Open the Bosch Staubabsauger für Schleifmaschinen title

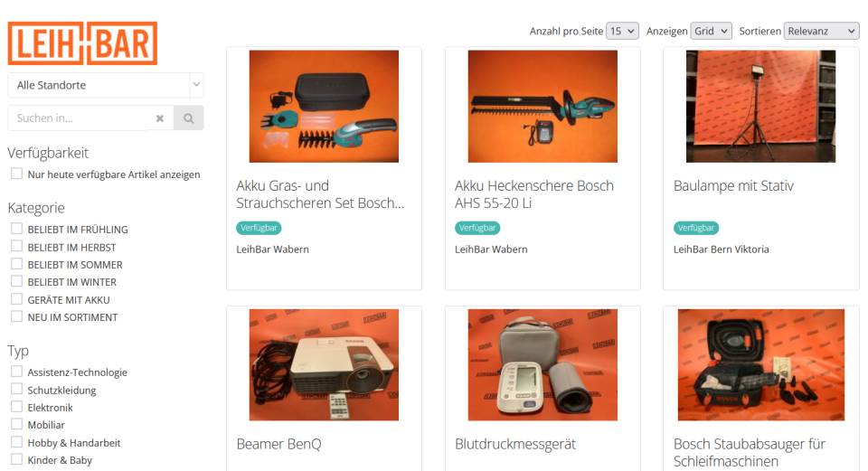(x=749, y=453)
